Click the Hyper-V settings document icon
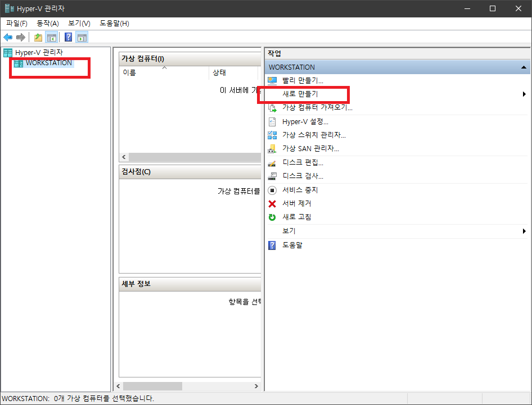The height and width of the screenshot is (405, 532). pyautogui.click(x=272, y=122)
